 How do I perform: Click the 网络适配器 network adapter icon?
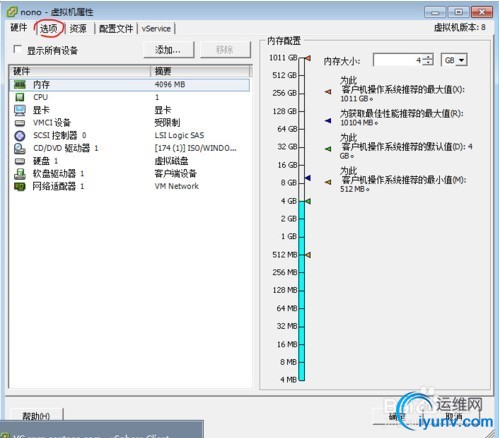[x=20, y=187]
